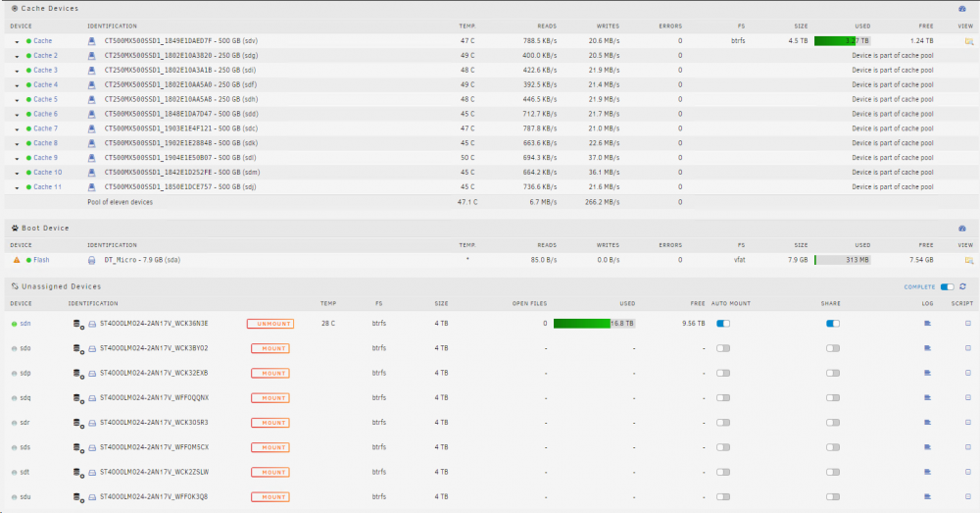980x513 pixels.
Task: Click the Flash used space bar
Action: coord(843,260)
